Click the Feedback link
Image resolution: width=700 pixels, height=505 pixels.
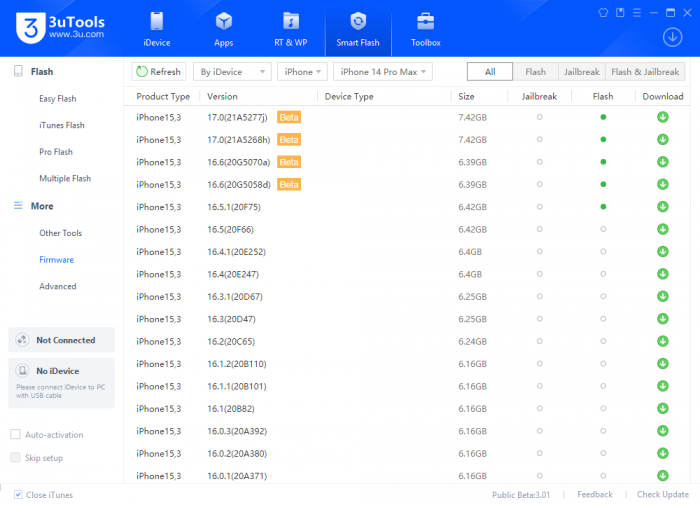(595, 494)
